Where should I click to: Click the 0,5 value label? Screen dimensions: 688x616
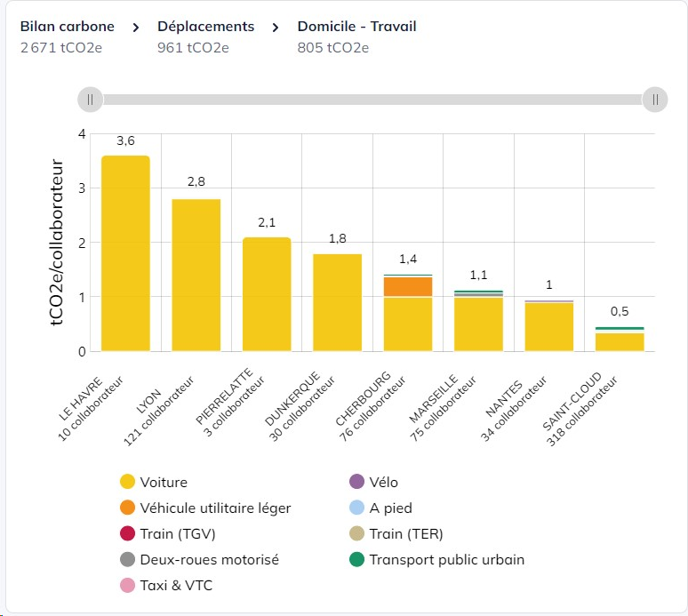(x=620, y=311)
